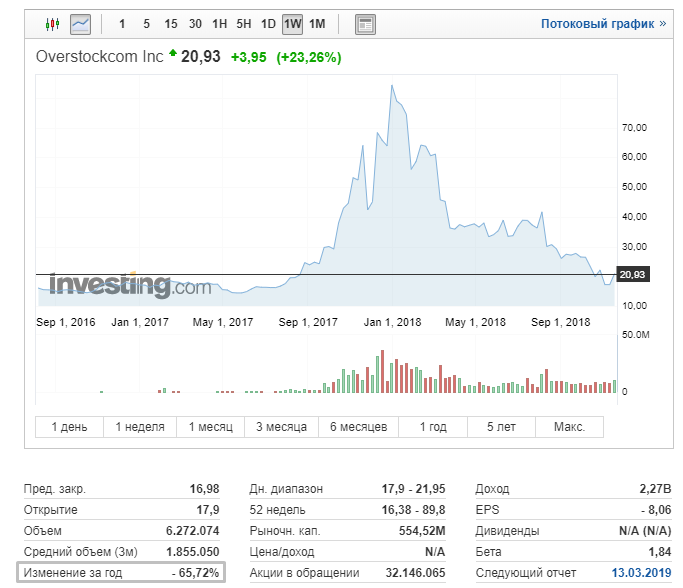The width and height of the screenshot is (683, 588).
Task: Show the 1 день range
Action: (69, 427)
